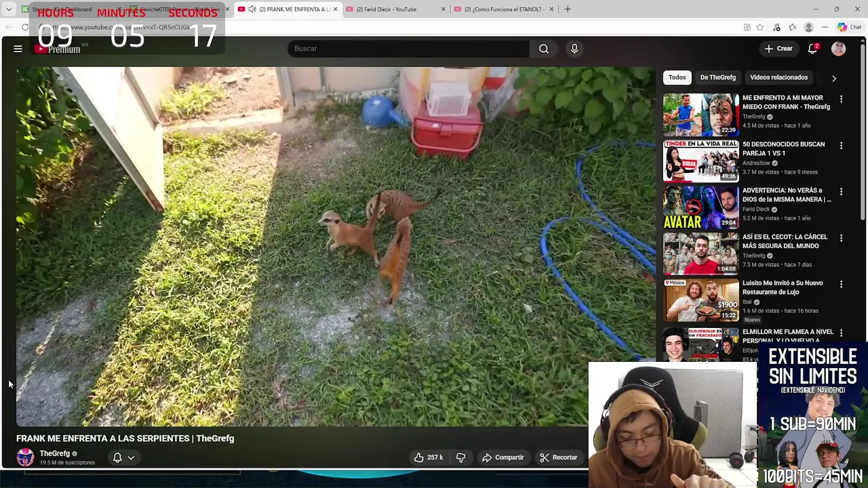Open the account avatar menu
The image size is (868, 488).
coord(839,49)
